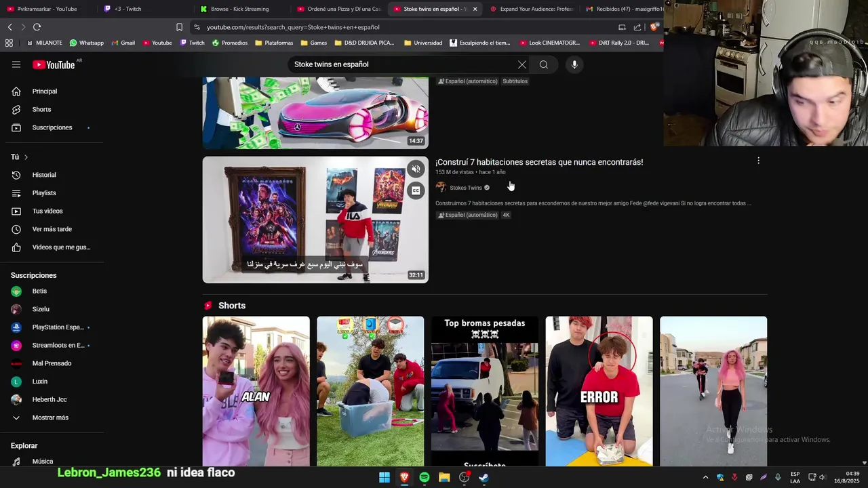Viewport: 868px width, 488px height.
Task: Open the YouTube hamburger guide menu
Action: 16,64
